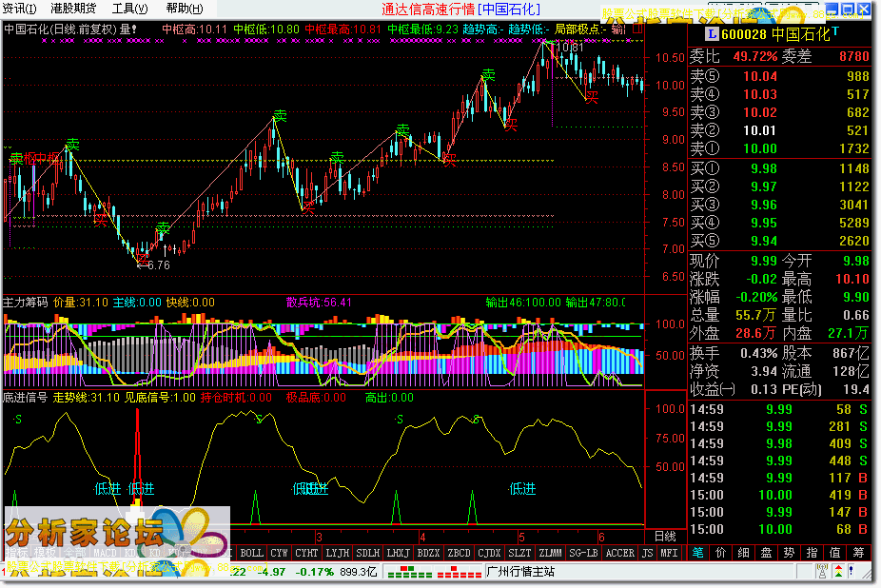Click the 日线 period label
881x588 pixels.
pyautogui.click(x=665, y=537)
